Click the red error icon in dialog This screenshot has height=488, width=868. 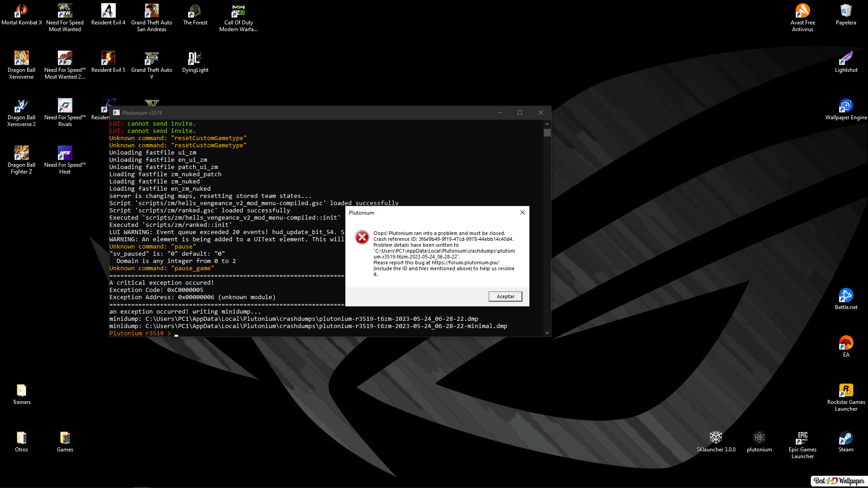(x=362, y=237)
